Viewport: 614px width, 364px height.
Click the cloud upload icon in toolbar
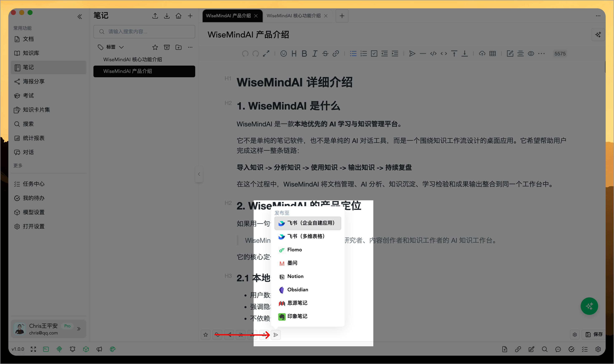tap(482, 54)
